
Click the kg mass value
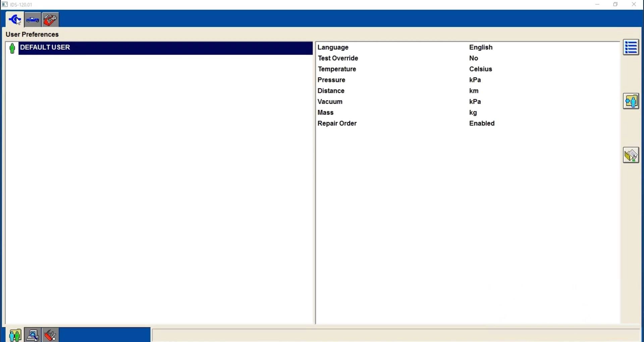pyautogui.click(x=473, y=113)
